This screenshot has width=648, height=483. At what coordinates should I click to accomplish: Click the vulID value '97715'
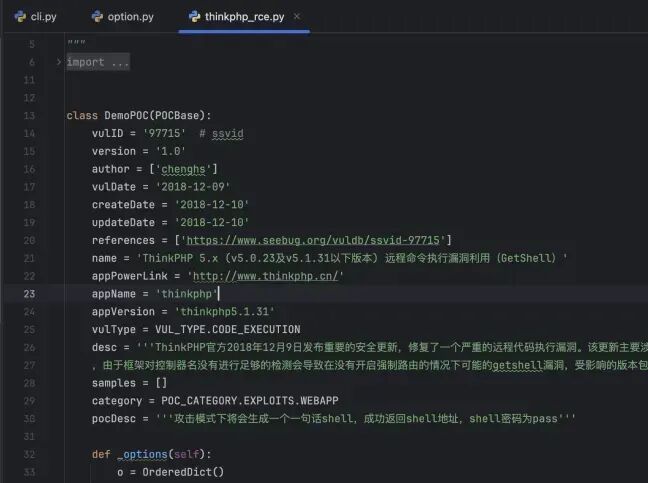(x=164, y=133)
